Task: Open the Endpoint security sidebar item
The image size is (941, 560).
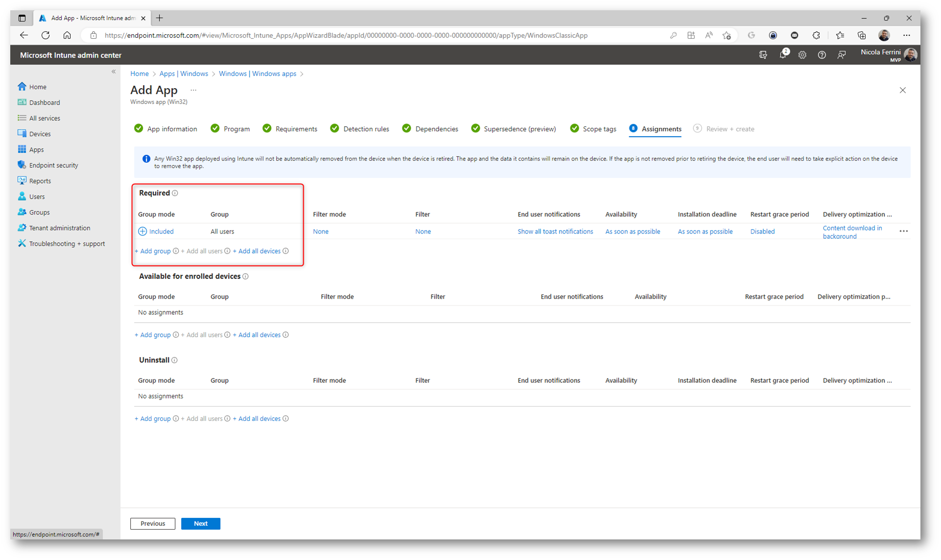Action: (53, 165)
